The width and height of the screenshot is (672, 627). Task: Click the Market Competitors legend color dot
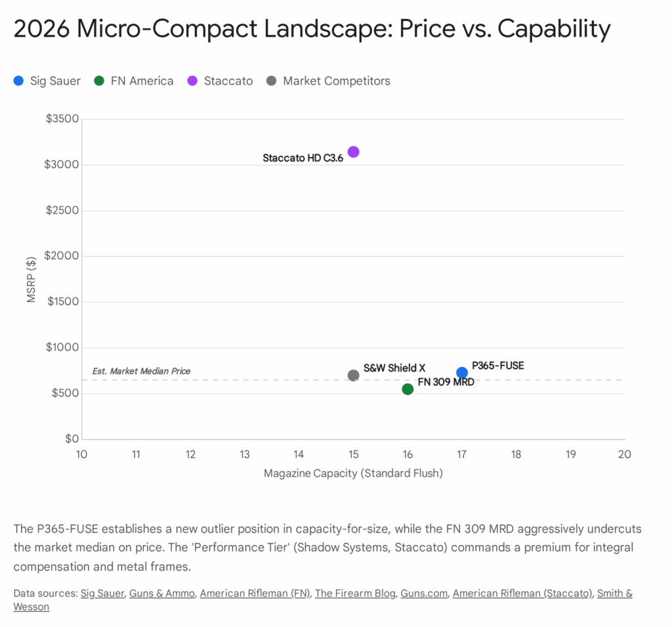(x=272, y=81)
